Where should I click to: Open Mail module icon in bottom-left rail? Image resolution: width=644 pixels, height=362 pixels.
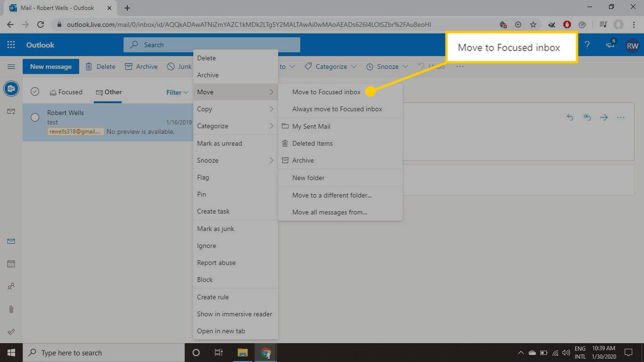click(11, 242)
